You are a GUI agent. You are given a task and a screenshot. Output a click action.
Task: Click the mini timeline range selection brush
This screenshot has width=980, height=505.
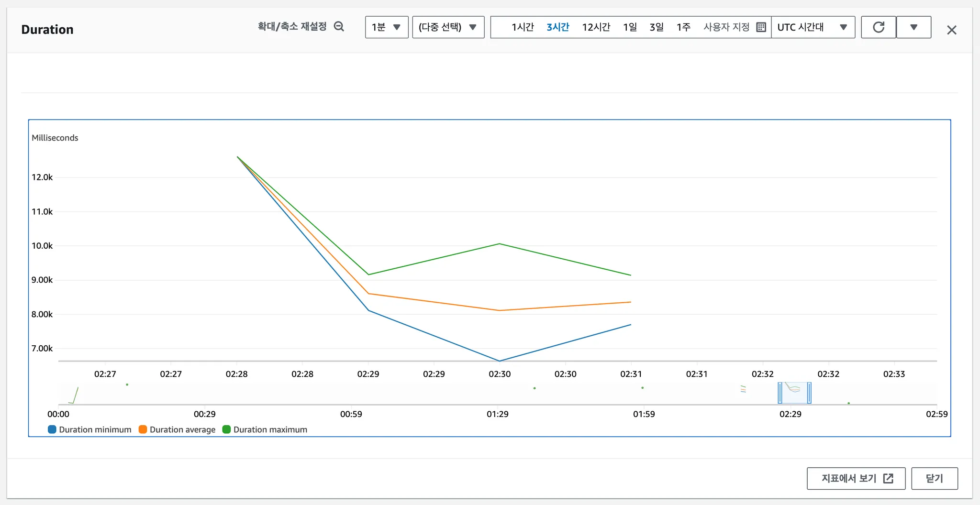click(x=794, y=393)
